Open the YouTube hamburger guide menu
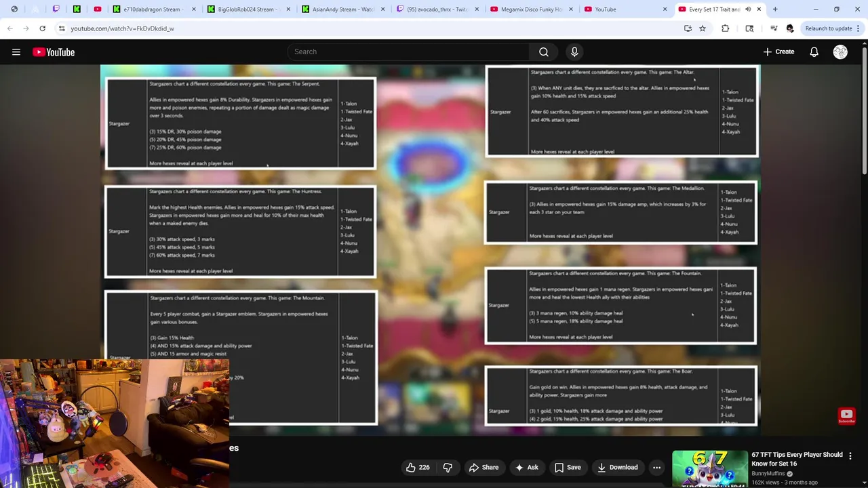Screen dimensions: 868x488 [16, 52]
